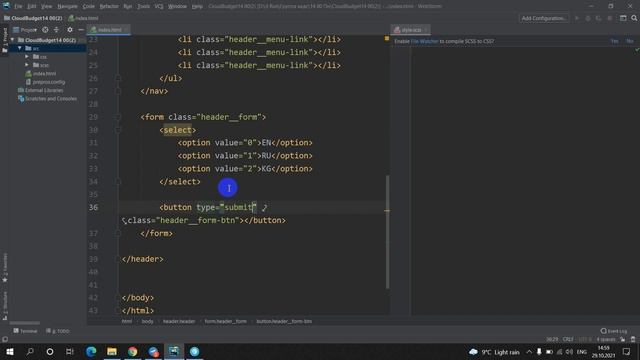Click the Run arrow icon in the toolbar
Screen dimensions: 640x360
pos(577,18)
